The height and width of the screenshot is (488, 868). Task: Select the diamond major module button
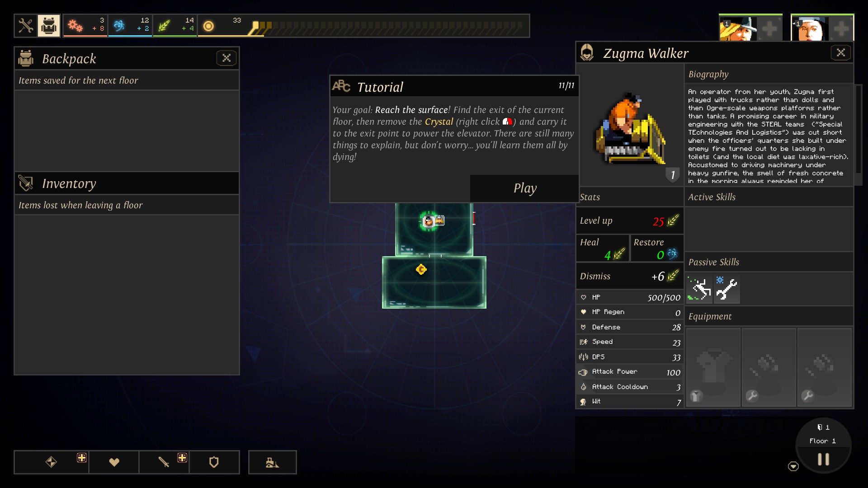[x=51, y=462]
